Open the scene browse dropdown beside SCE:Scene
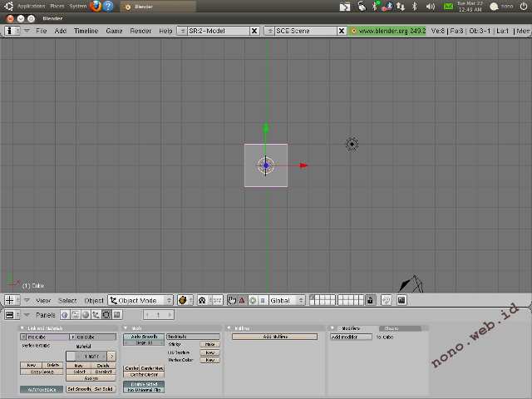Viewport: 532px width, 399px height. [269, 31]
